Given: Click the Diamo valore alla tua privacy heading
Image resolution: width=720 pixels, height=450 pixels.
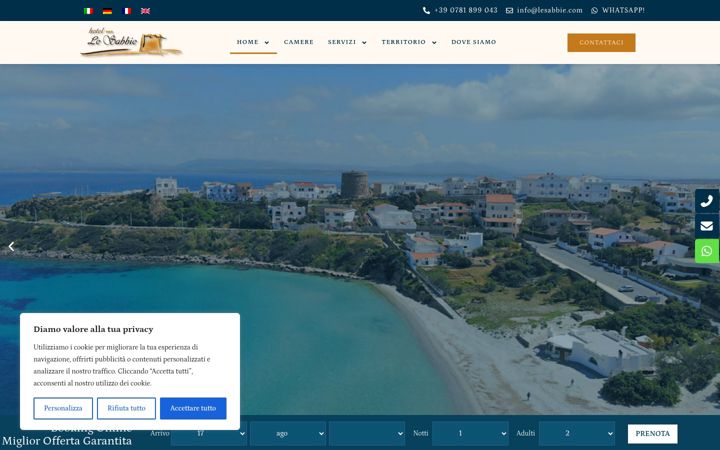Looking at the screenshot, I should point(93,329).
